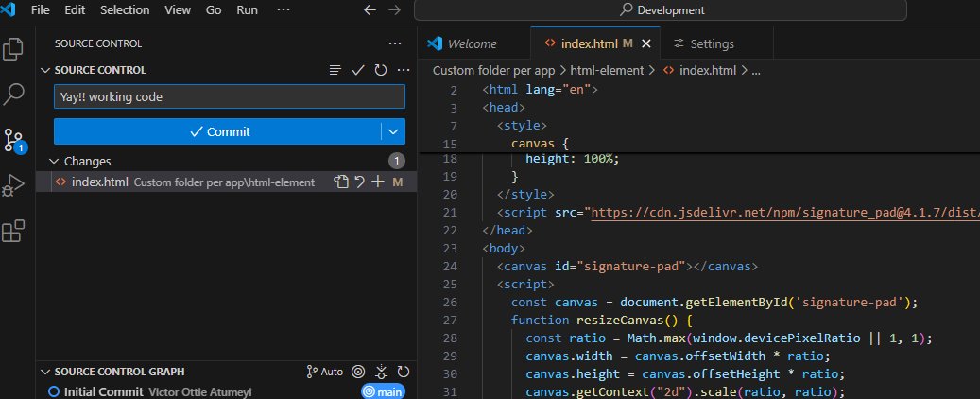Click the M modified status on the index.html row

398,182
